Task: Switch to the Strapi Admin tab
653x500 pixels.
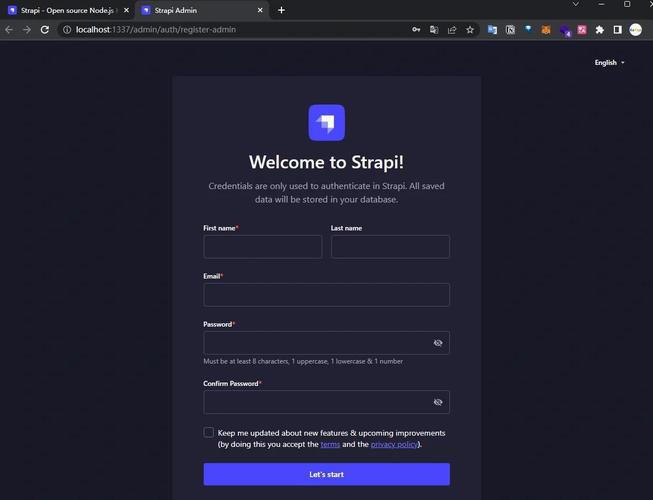Action: pos(203,10)
